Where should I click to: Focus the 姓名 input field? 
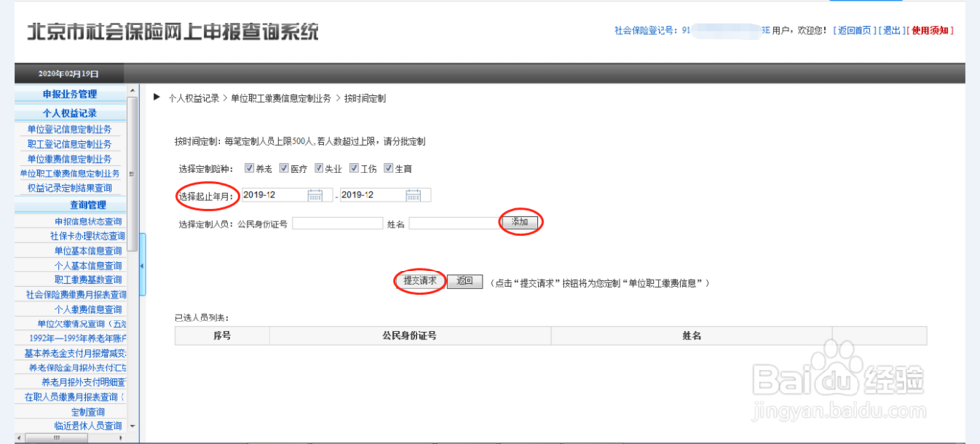[454, 223]
